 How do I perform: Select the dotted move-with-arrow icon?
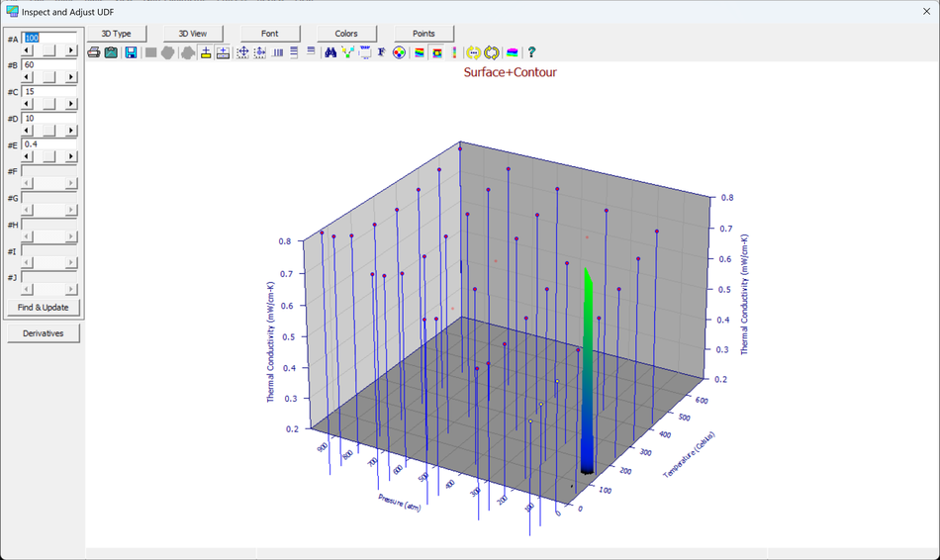pyautogui.click(x=259, y=52)
